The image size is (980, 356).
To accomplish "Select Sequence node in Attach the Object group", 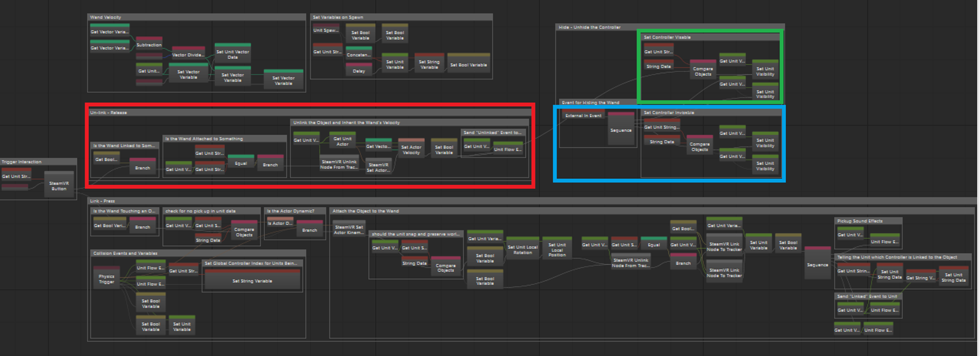I will [x=817, y=263].
